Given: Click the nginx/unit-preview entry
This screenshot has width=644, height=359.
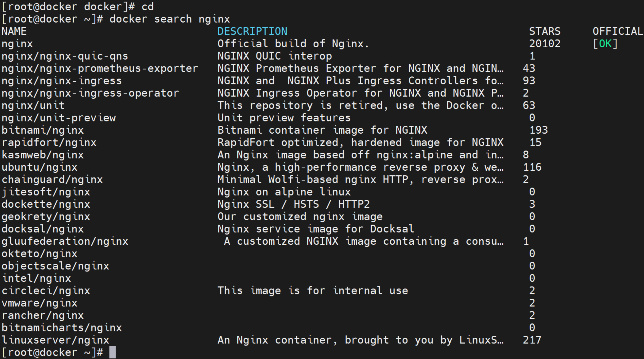Looking at the screenshot, I should [x=59, y=118].
